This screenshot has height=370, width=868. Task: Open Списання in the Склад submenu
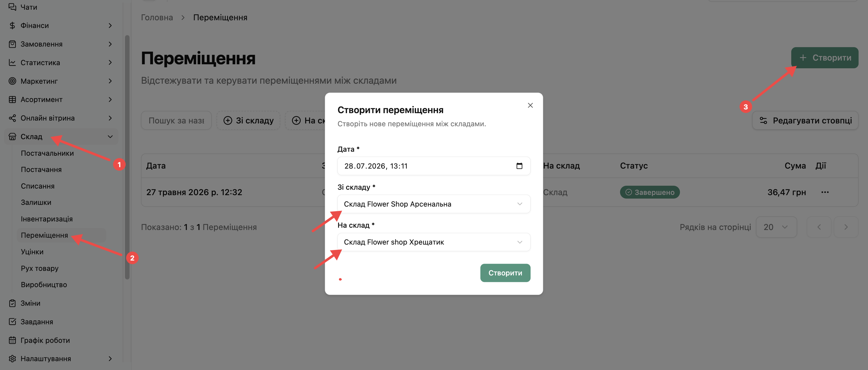(37, 186)
